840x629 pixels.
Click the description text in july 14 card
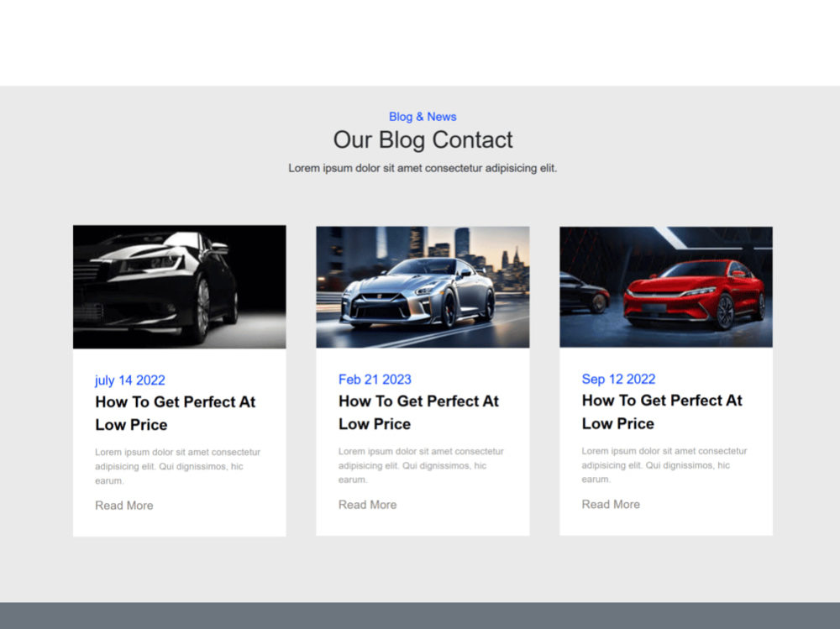pyautogui.click(x=178, y=466)
